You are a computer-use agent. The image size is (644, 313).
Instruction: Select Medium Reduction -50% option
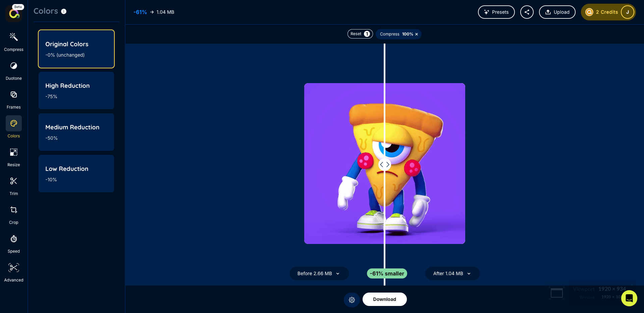point(76,132)
